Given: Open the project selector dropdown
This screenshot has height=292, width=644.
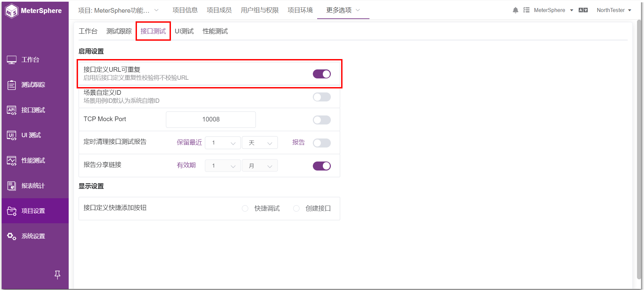Looking at the screenshot, I should [118, 10].
